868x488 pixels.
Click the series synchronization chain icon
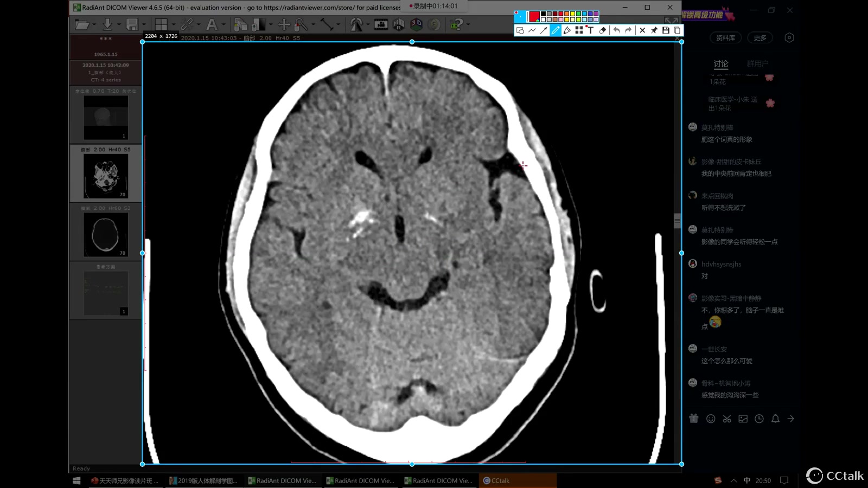[x=187, y=24]
